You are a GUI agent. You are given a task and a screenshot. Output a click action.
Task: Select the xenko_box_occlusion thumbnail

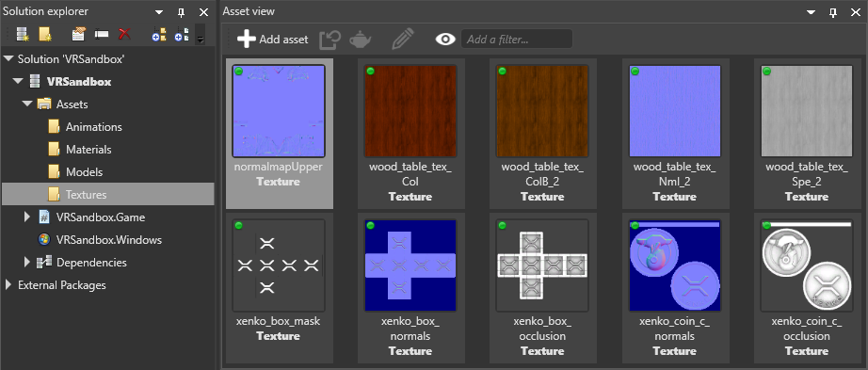pos(542,265)
